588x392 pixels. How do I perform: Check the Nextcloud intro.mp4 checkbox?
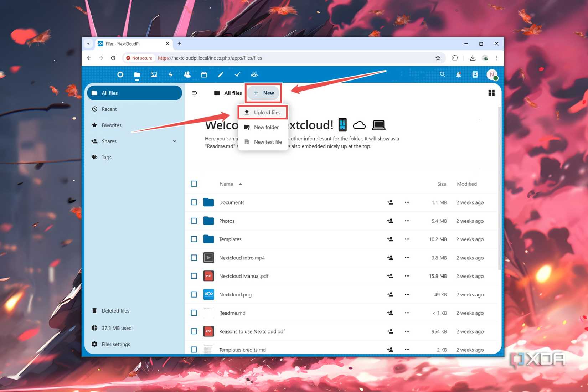point(194,258)
